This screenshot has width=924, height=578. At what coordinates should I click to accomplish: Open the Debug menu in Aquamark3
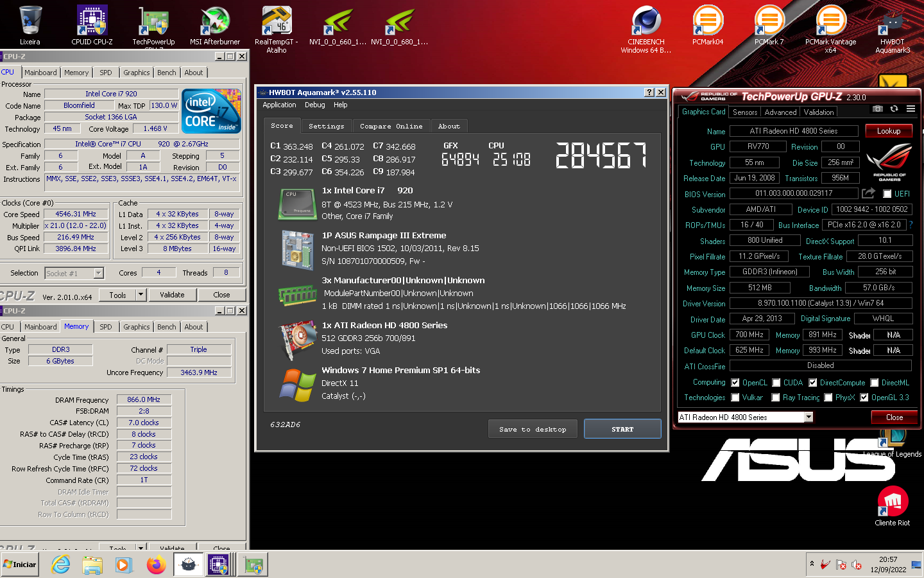pos(314,105)
